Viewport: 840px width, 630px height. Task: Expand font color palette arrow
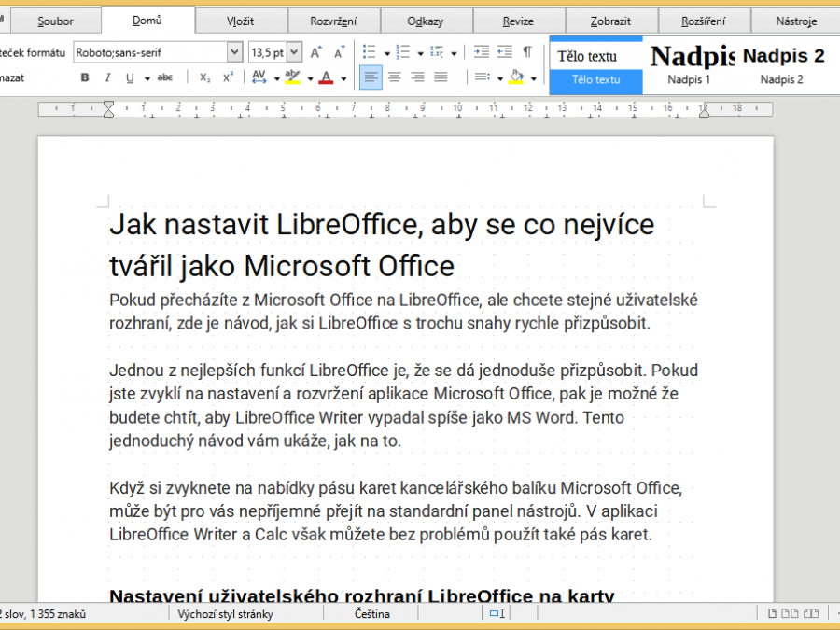coord(343,78)
